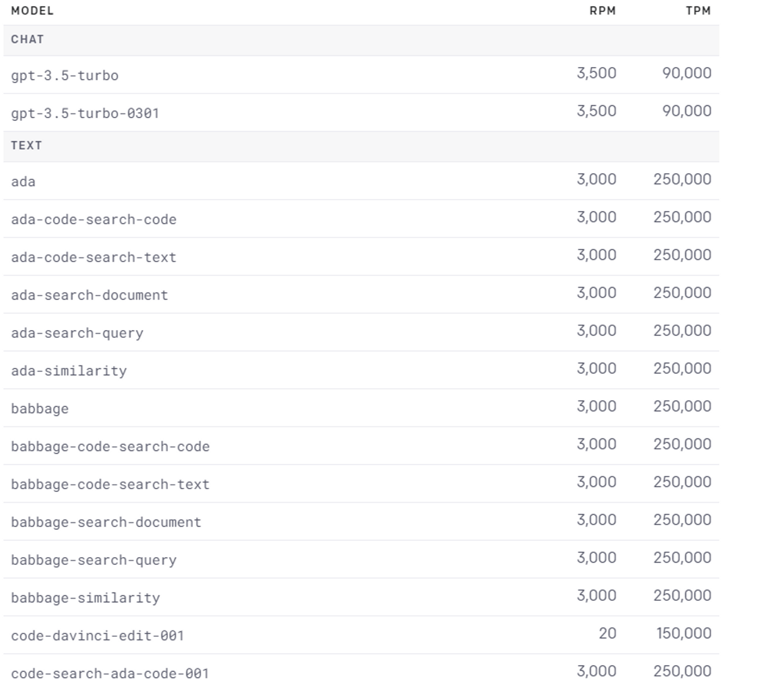Select the TPM value in the ada-code-search-text row
The width and height of the screenshot is (784, 683).
coord(683,255)
